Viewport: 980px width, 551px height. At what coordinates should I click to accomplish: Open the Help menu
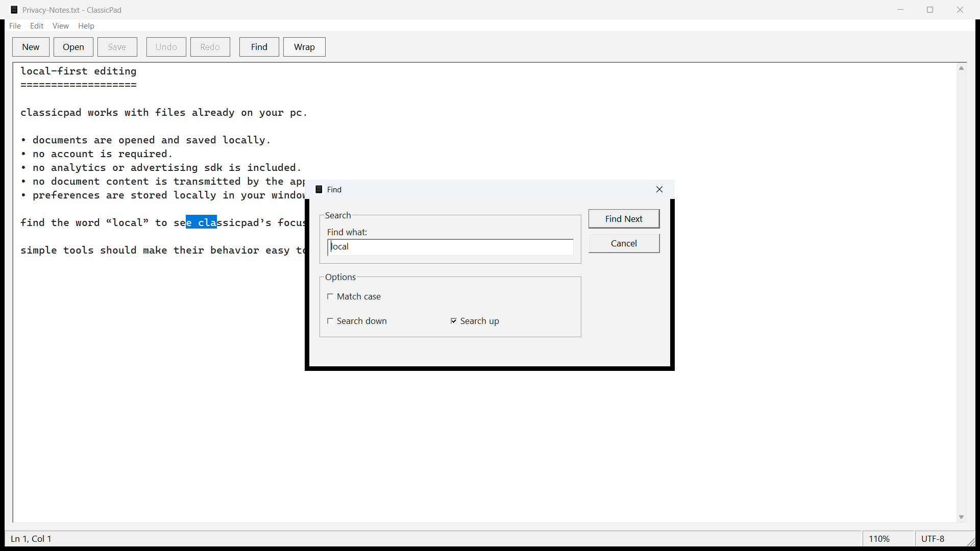coord(86,26)
